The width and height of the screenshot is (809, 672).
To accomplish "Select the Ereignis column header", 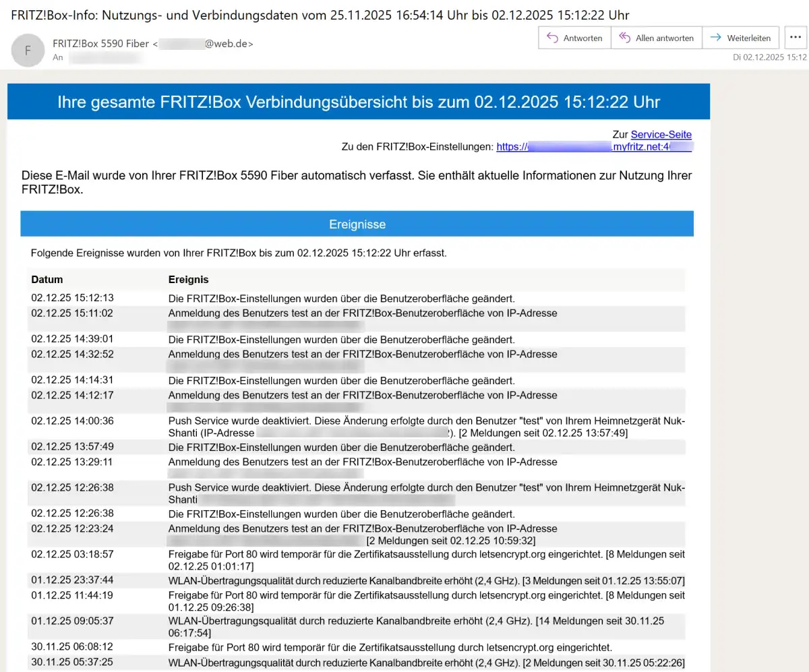I will click(188, 280).
